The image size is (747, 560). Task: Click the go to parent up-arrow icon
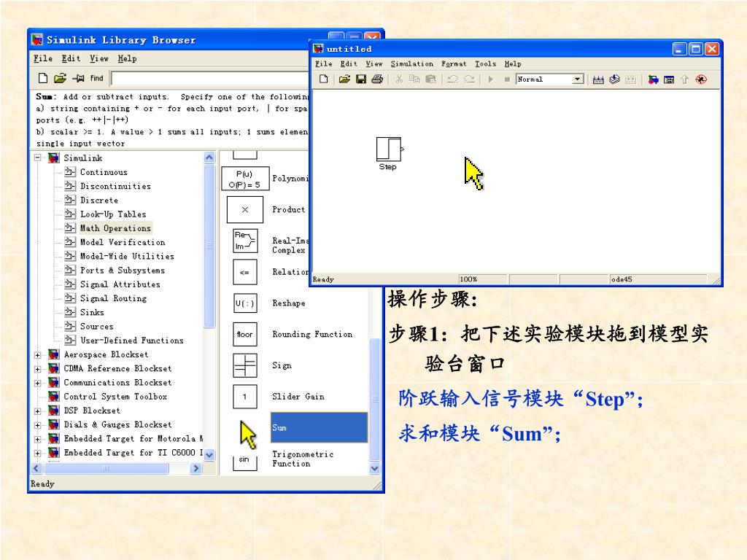(684, 79)
